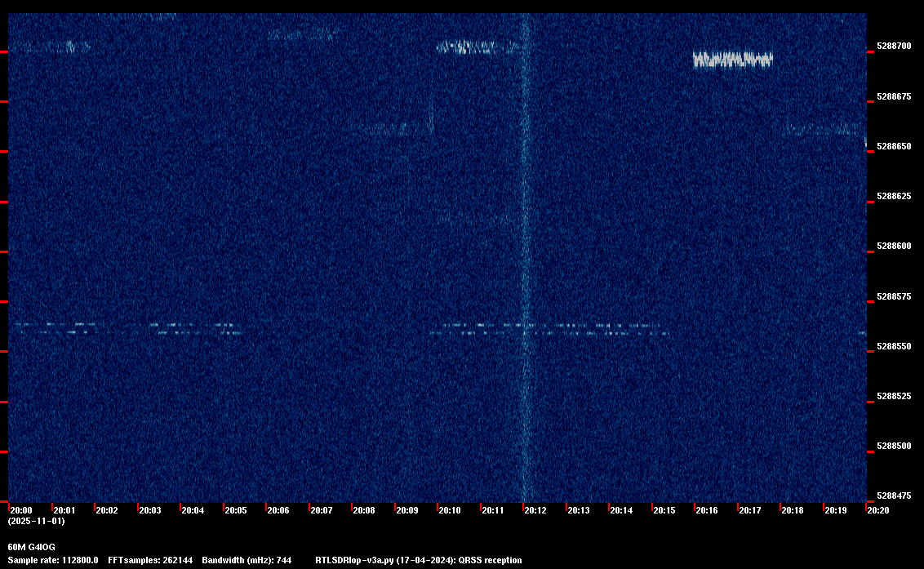
Task: Click the bright wide signal trace near 20:16
Action: 732,60
